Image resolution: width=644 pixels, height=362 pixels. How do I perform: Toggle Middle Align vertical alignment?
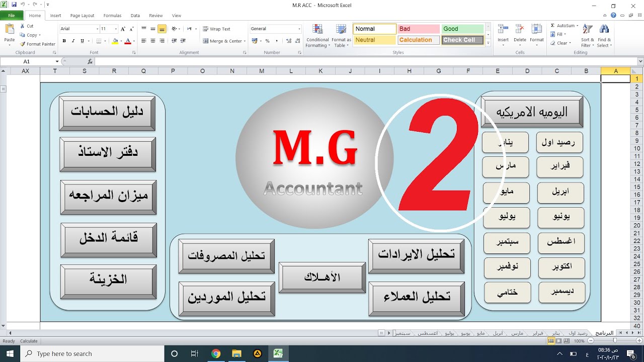[x=153, y=29]
